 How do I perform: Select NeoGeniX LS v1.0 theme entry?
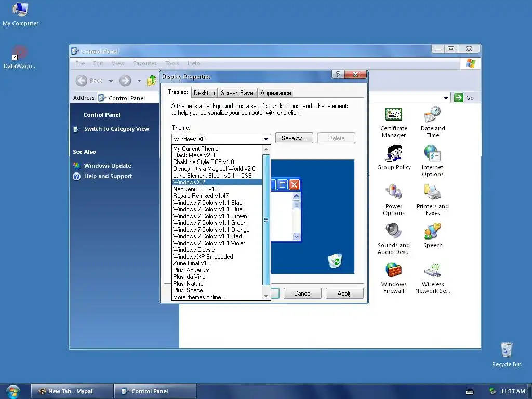217,189
